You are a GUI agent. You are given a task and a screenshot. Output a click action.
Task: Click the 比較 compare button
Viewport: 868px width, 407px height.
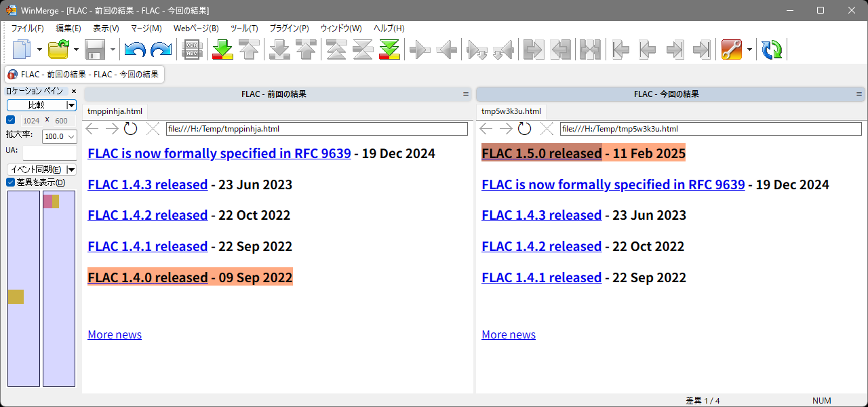coord(37,105)
